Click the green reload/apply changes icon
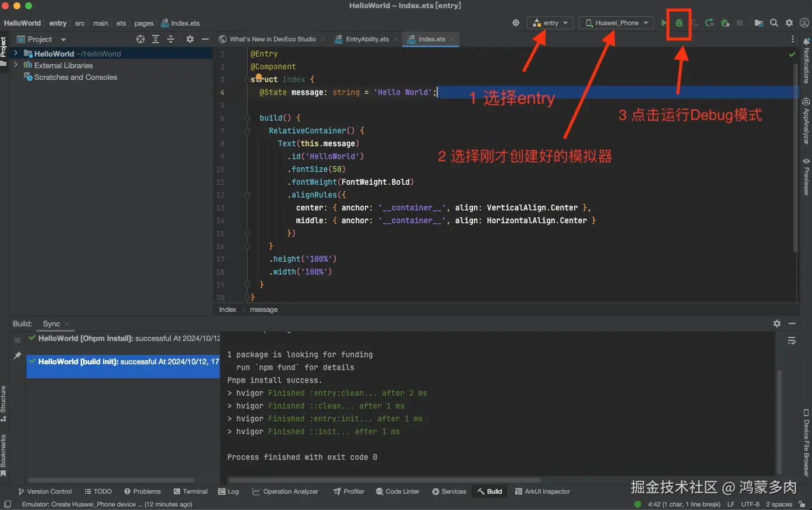The width and height of the screenshot is (812, 510). tap(709, 23)
